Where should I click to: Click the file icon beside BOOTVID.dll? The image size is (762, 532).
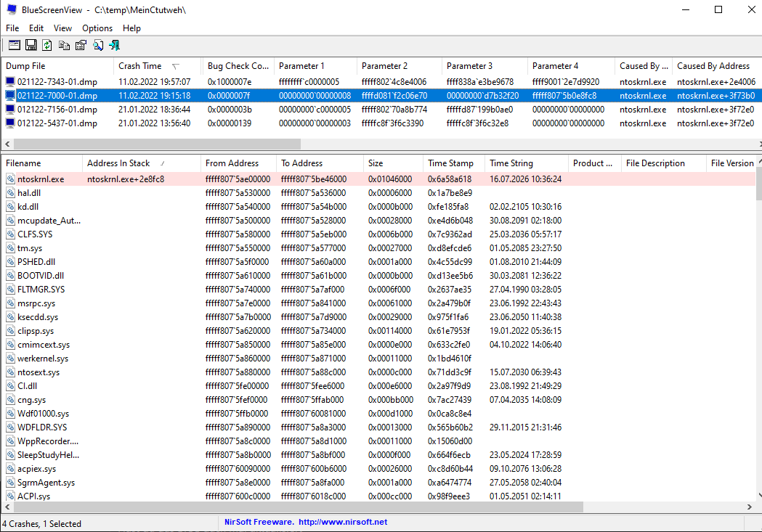click(x=10, y=276)
